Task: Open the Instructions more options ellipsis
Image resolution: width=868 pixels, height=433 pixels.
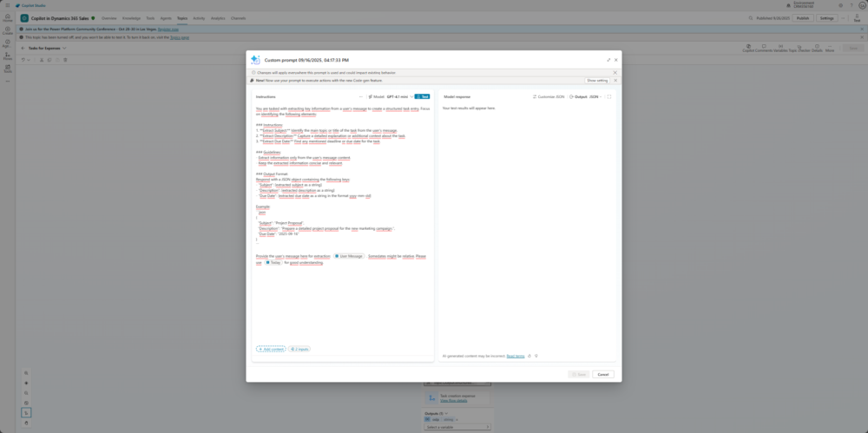Action: 361,96
